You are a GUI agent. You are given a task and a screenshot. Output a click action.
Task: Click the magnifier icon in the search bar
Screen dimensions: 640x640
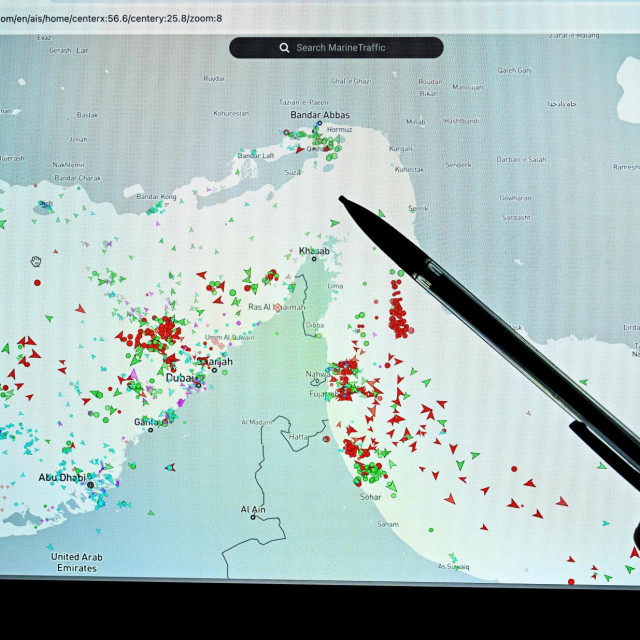click(284, 48)
